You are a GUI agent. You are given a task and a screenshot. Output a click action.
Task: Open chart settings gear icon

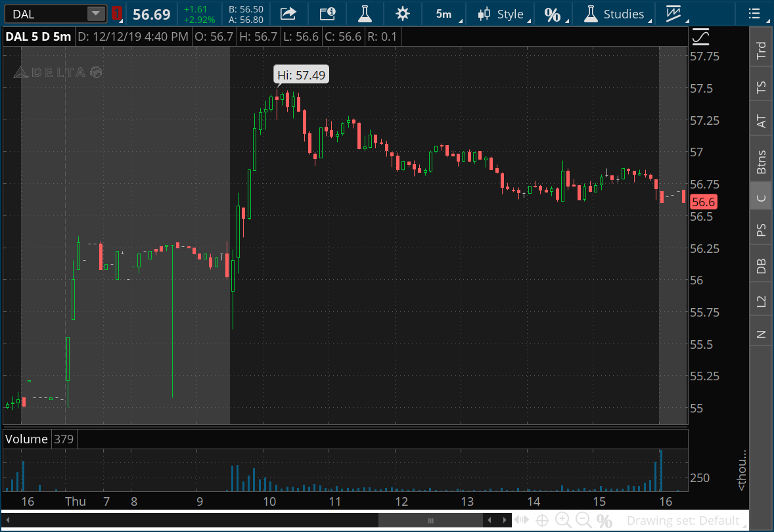[403, 14]
